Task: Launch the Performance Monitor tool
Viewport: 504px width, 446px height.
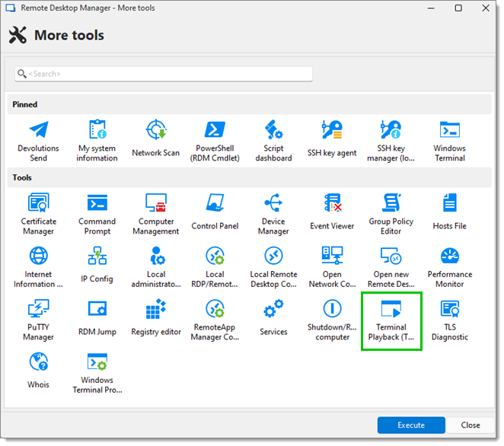Action: click(x=450, y=266)
